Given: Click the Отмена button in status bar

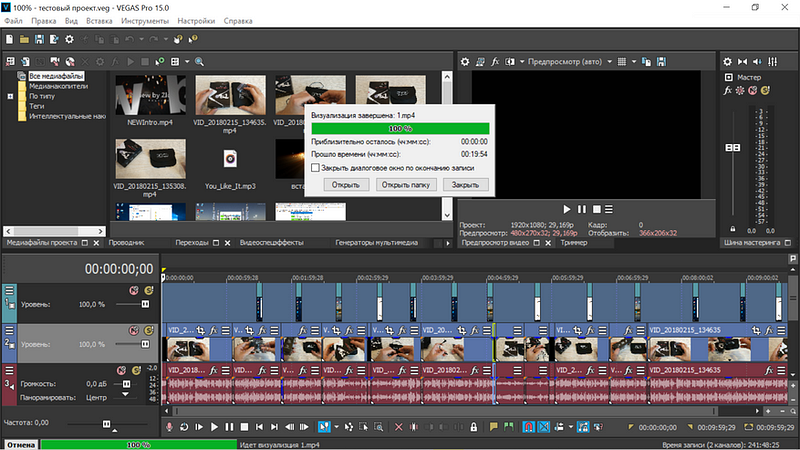Looking at the screenshot, I should pyautogui.click(x=21, y=445).
